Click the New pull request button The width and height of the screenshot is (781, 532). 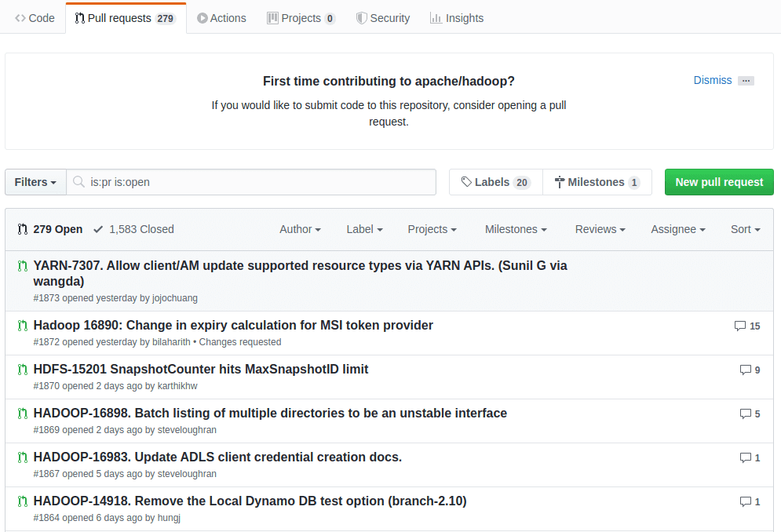718,181
